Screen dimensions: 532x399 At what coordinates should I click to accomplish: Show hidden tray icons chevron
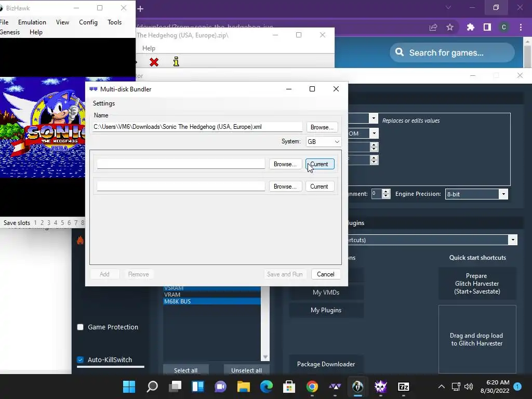click(x=442, y=387)
